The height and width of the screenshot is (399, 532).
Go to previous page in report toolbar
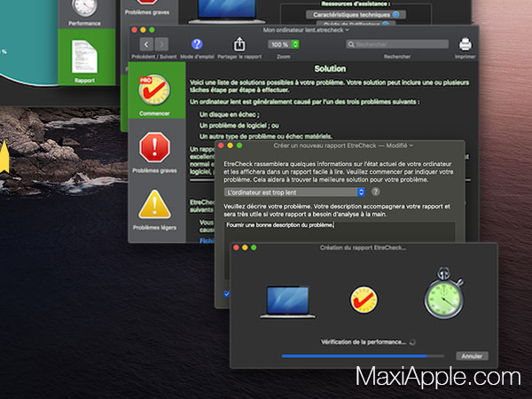146,44
